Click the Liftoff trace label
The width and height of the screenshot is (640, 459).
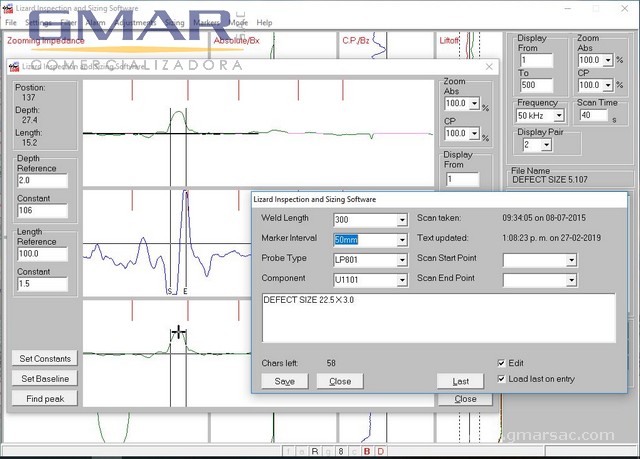(x=449, y=40)
